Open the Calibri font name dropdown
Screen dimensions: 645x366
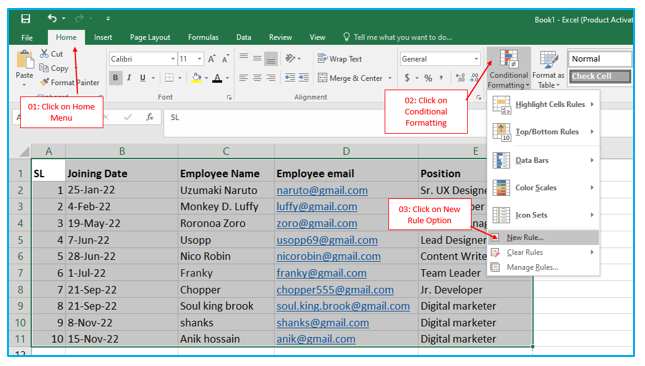(x=173, y=59)
